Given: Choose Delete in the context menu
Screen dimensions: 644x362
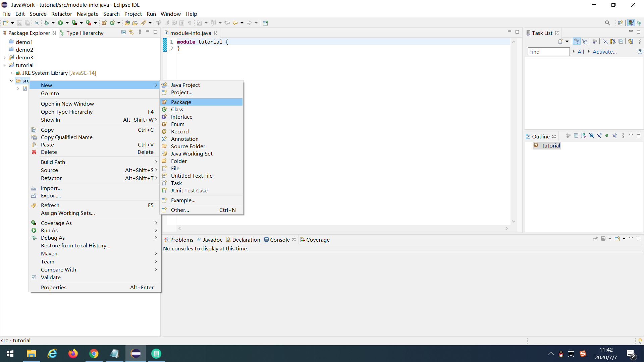Looking at the screenshot, I should click(95, 152).
